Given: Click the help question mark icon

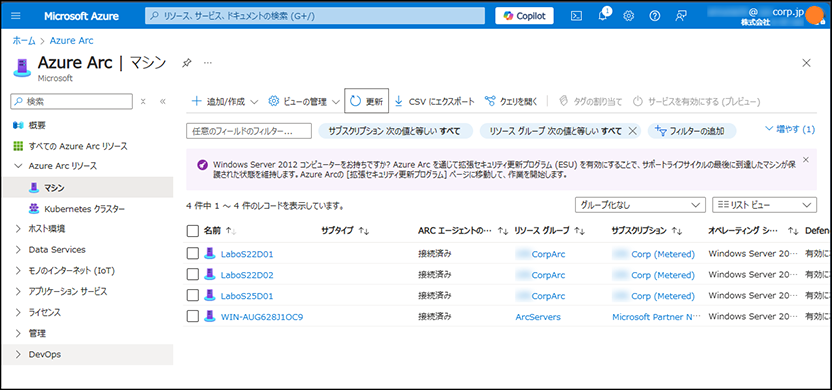Looking at the screenshot, I should click(x=655, y=16).
